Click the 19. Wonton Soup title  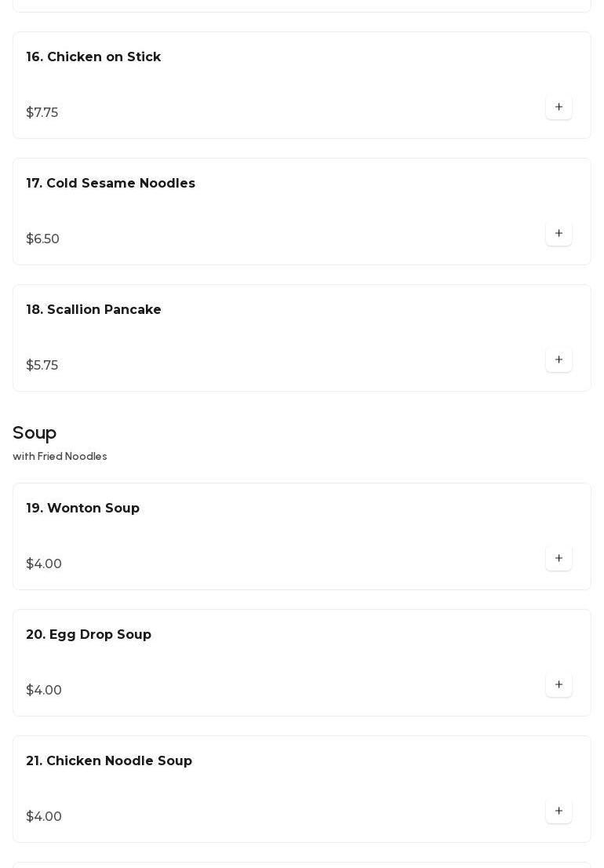coord(82,509)
